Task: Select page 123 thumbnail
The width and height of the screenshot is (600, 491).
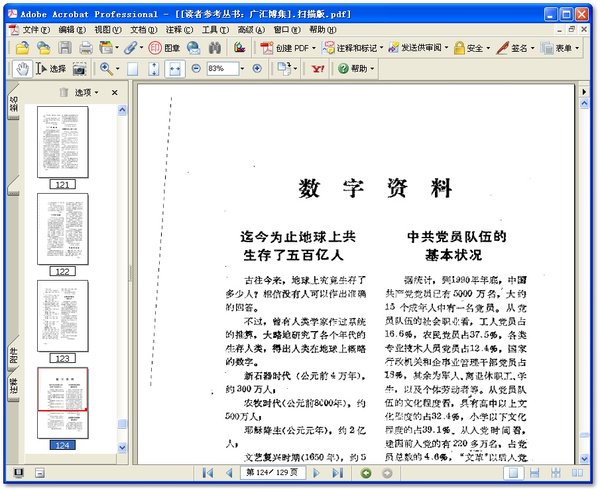Action: 63,316
